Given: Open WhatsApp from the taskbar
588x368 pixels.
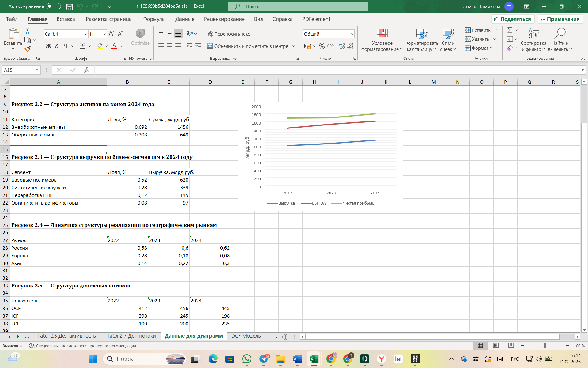Looking at the screenshot, I should pyautogui.click(x=247, y=359).
